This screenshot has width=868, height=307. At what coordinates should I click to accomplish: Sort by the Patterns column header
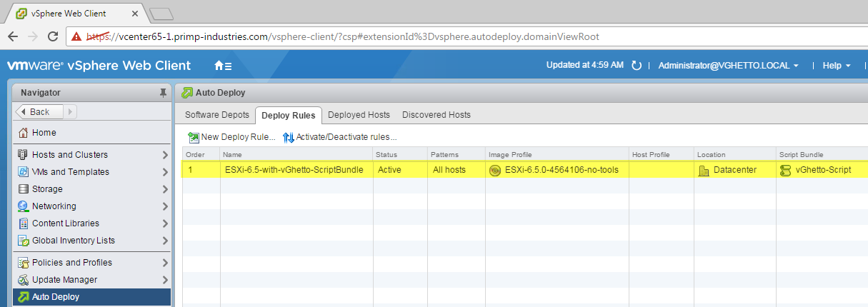[456, 154]
